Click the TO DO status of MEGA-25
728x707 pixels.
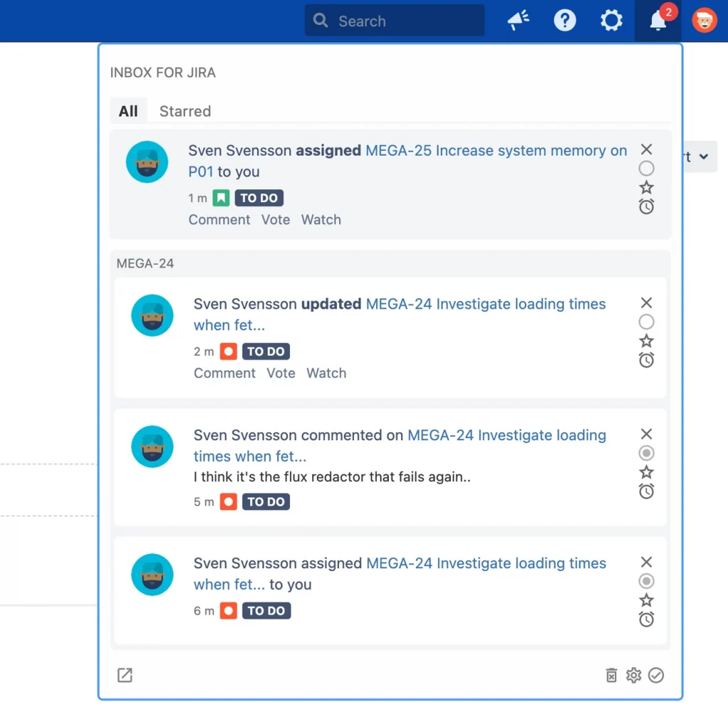pos(259,198)
